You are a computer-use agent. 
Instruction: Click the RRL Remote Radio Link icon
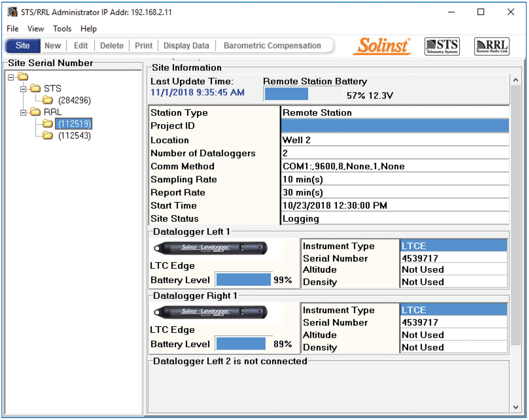pos(491,46)
